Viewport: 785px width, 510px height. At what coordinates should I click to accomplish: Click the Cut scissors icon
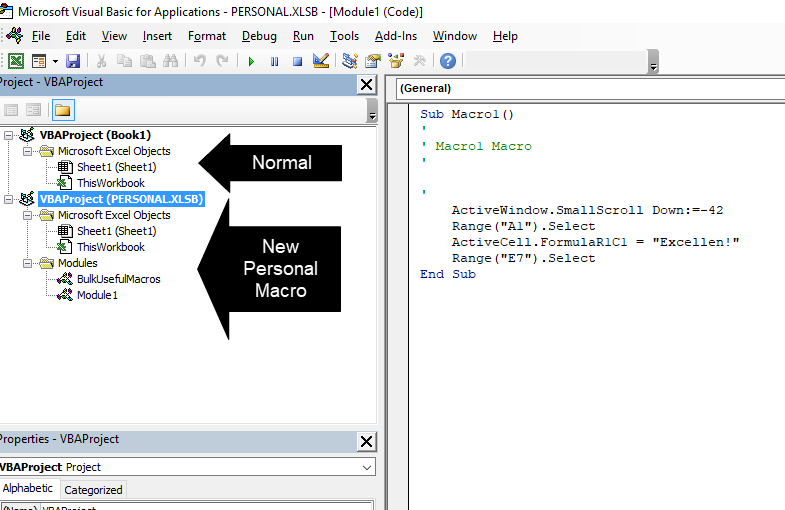(102, 61)
